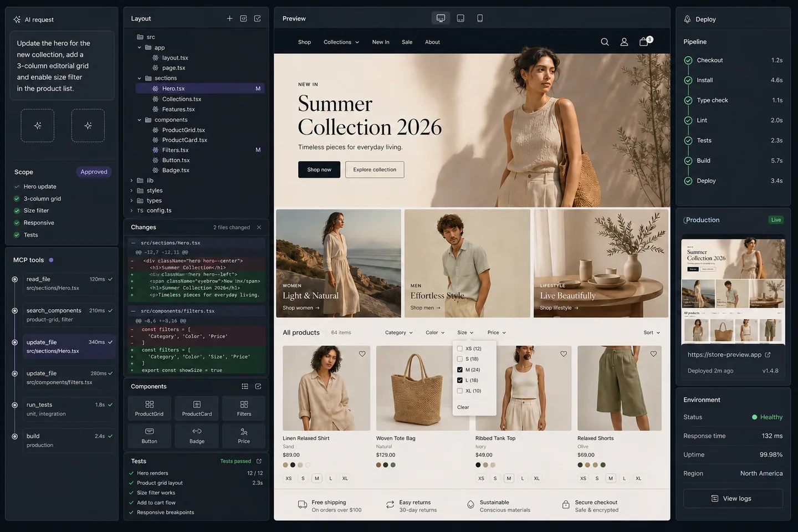This screenshot has width=798, height=532.
Task: Open the Category filter dropdown
Action: pos(398,332)
